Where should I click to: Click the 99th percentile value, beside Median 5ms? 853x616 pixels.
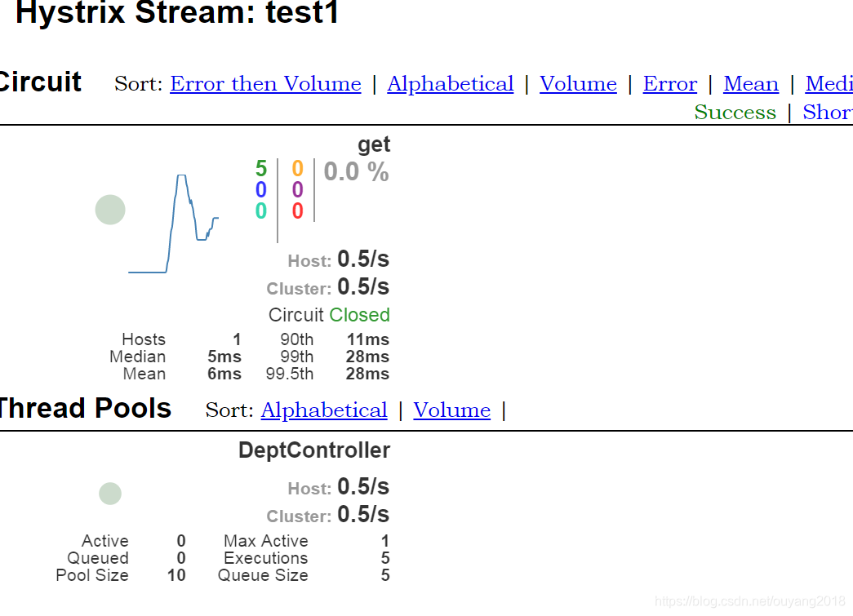click(x=368, y=357)
